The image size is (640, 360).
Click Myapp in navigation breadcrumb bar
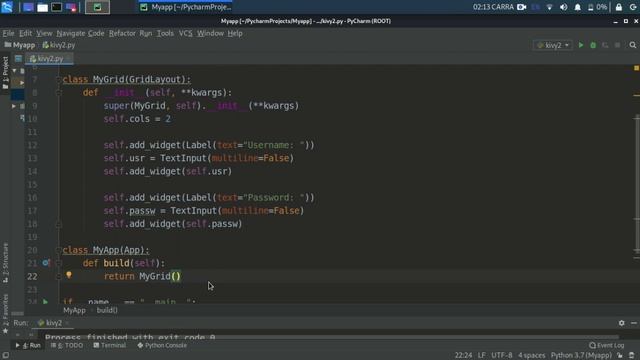point(20,45)
